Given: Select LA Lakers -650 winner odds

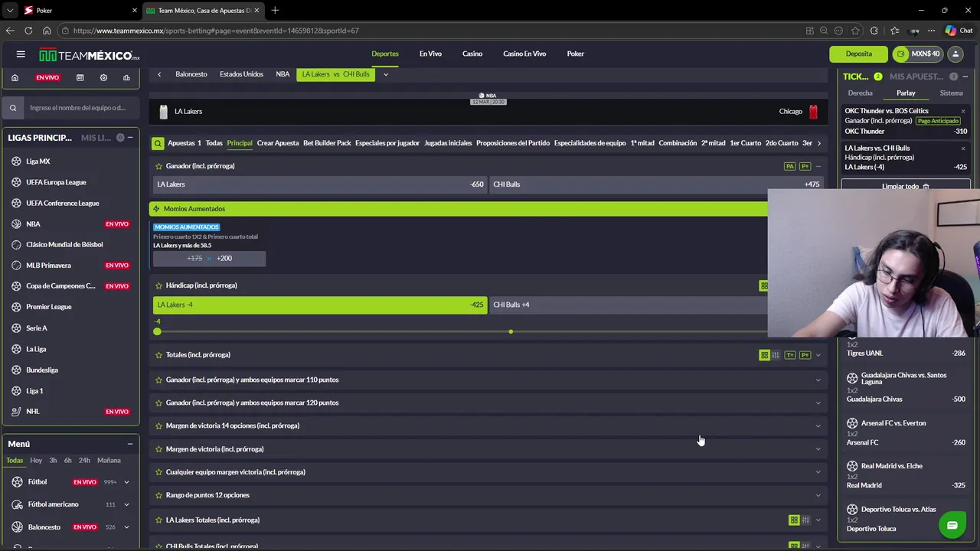Looking at the screenshot, I should (x=320, y=184).
